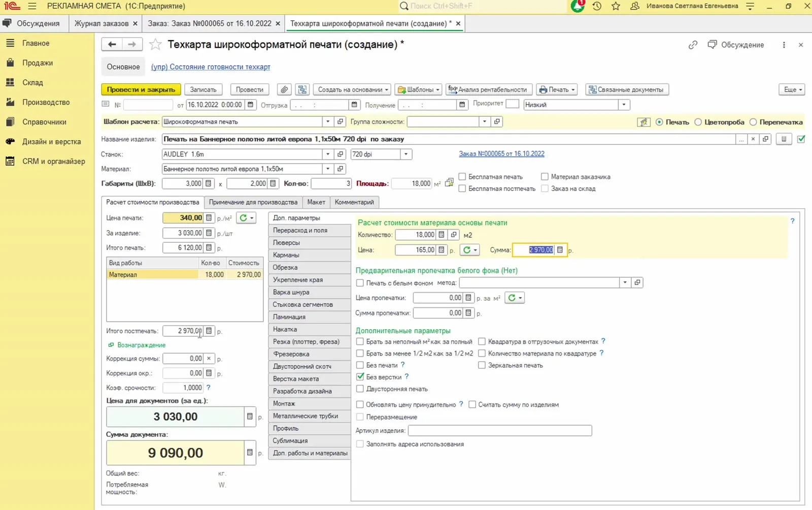Tick Зеркальная печать checkbox
The height and width of the screenshot is (510, 812).
click(x=482, y=365)
